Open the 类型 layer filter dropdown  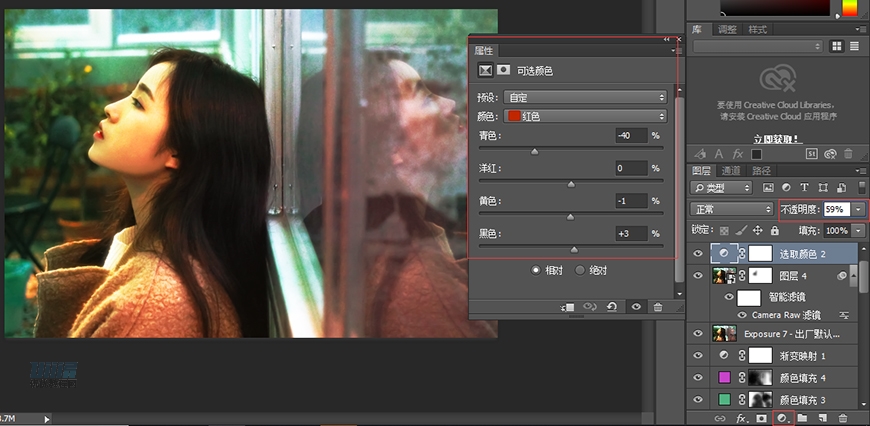tap(721, 187)
